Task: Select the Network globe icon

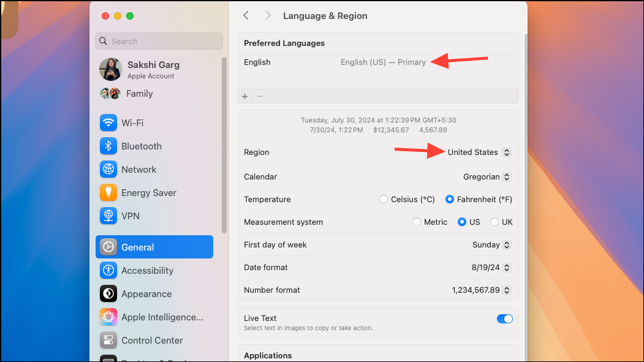Action: 108,169
